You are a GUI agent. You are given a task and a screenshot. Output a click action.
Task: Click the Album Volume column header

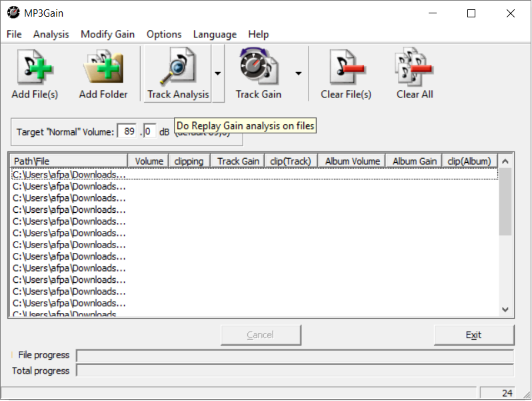(352, 161)
